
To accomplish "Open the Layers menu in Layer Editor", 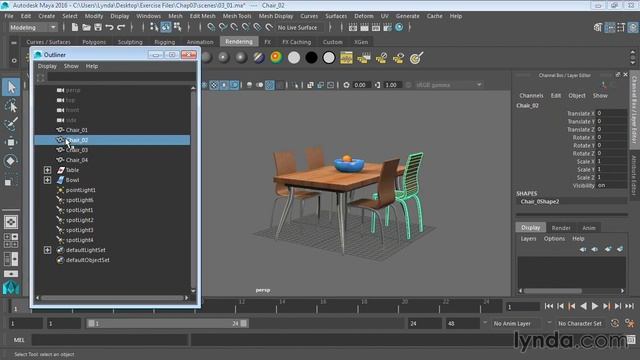I will [528, 238].
